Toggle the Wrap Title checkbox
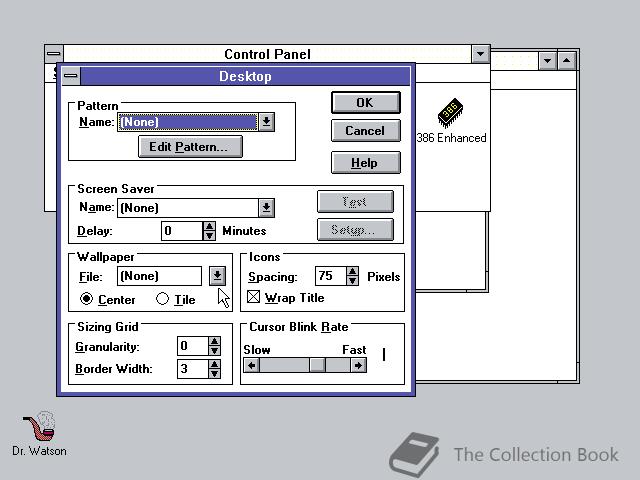 [253, 297]
